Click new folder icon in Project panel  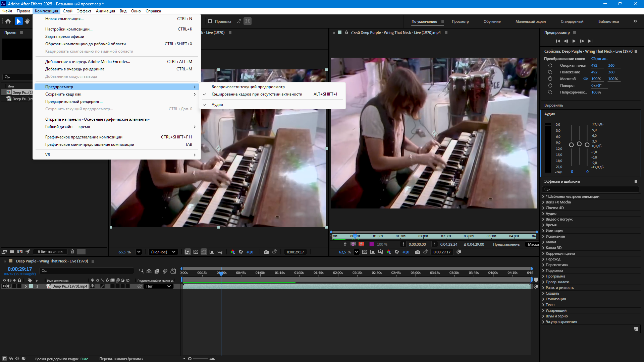tap(12, 252)
